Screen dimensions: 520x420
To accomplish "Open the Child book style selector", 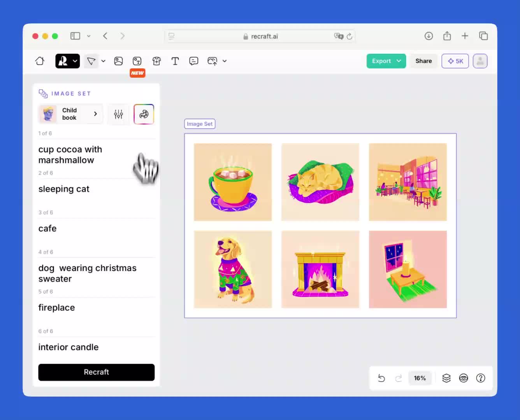I will point(70,114).
